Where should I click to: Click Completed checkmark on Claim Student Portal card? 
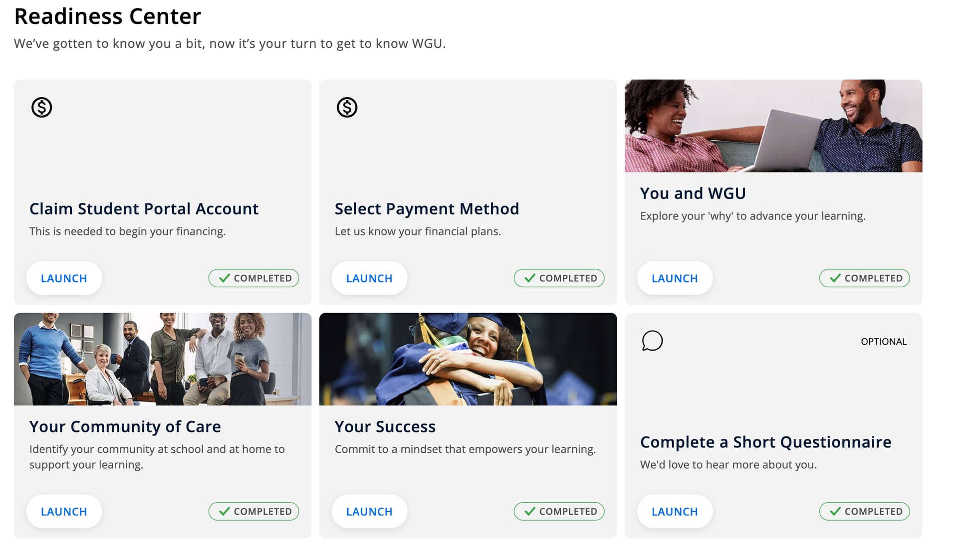coord(225,278)
